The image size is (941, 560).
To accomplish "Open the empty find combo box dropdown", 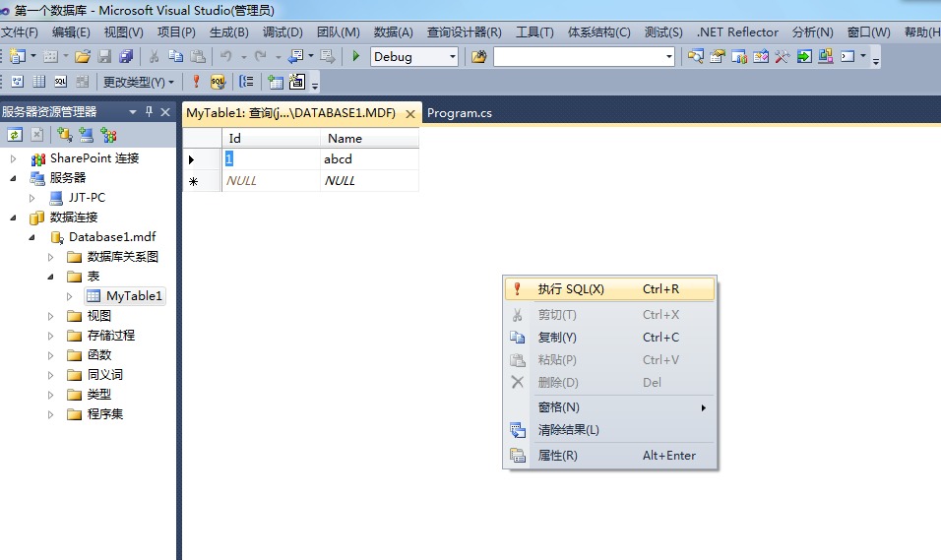I will click(x=668, y=57).
